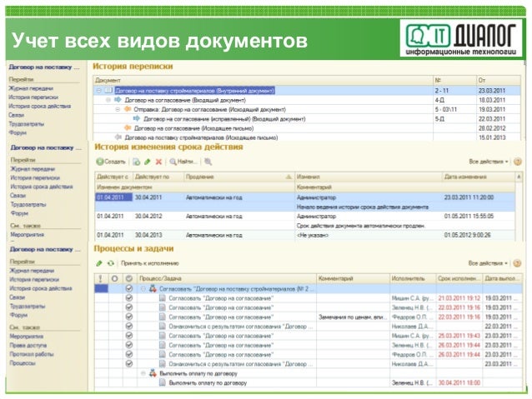Click the checkmark circle column header
532x399 pixels.
[x=129, y=279]
